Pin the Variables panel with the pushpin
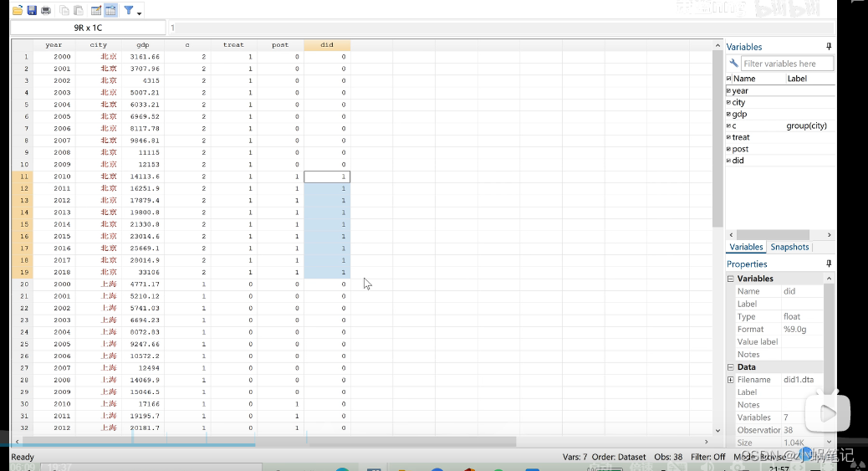 [x=829, y=47]
